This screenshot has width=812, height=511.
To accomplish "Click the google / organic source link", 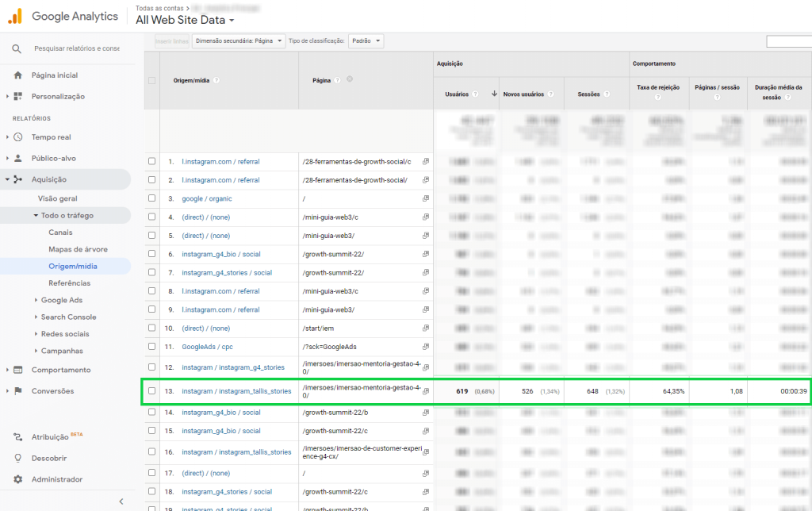I will [x=207, y=199].
